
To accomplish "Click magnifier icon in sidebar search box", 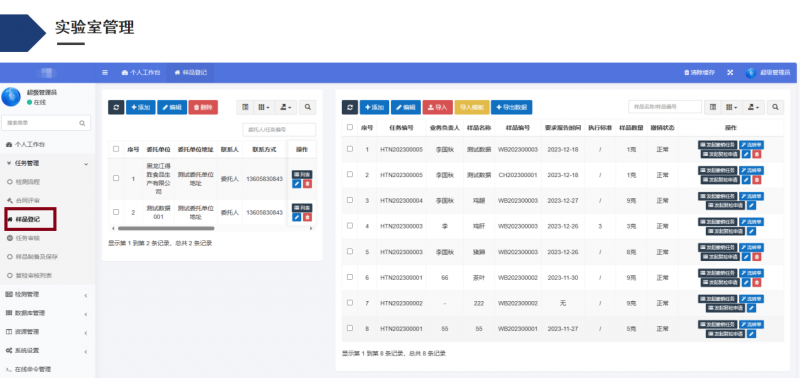I will tap(82, 123).
